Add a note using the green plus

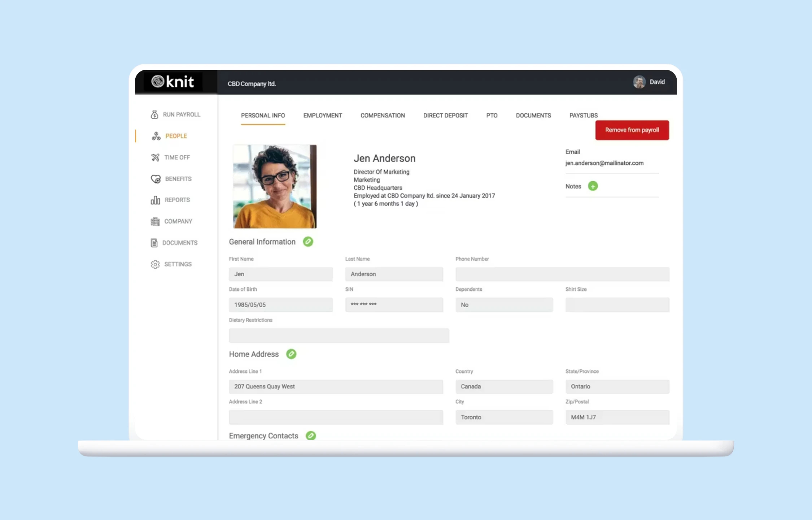click(593, 186)
